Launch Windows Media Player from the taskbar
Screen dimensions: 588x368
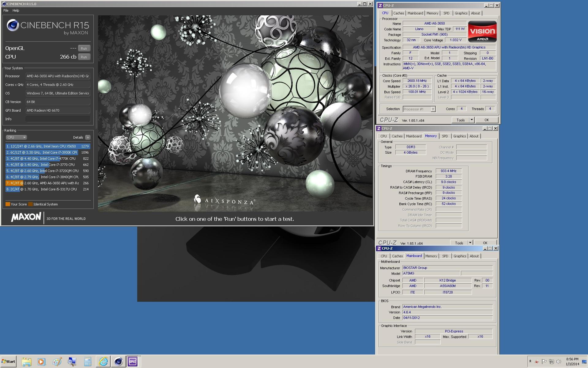[x=41, y=362]
